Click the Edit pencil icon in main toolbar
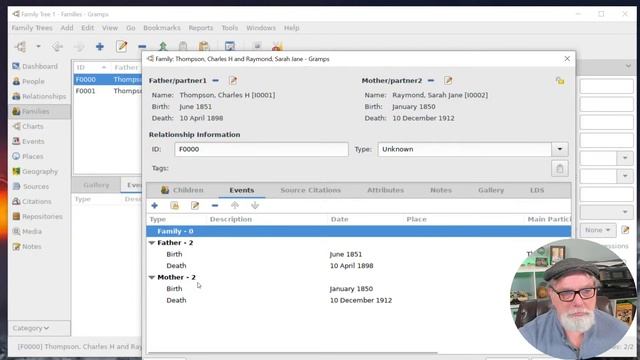 (x=121, y=47)
